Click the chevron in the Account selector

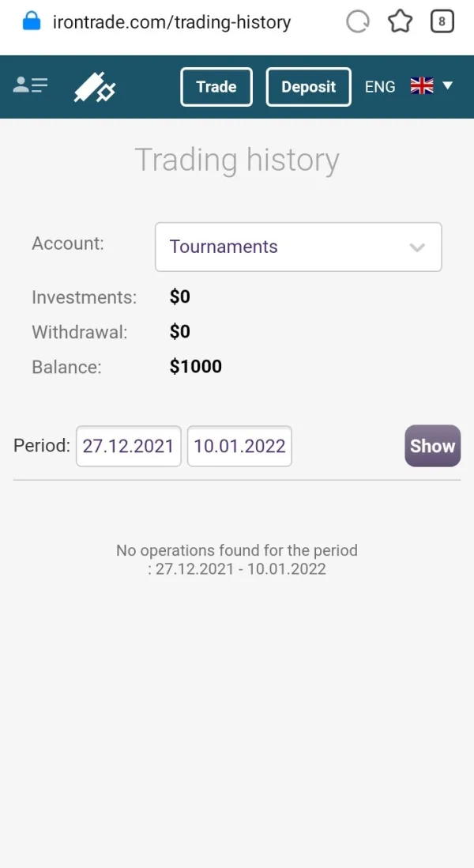pyautogui.click(x=418, y=247)
